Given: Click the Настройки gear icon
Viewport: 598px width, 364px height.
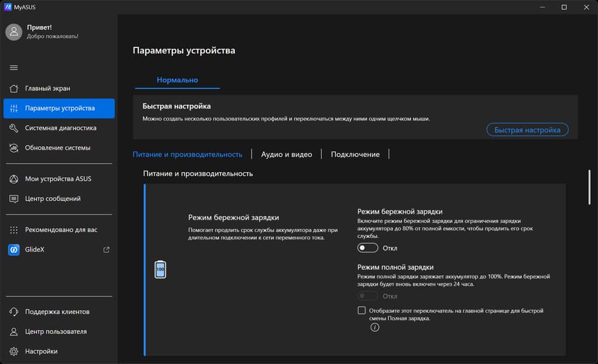Looking at the screenshot, I should point(14,351).
